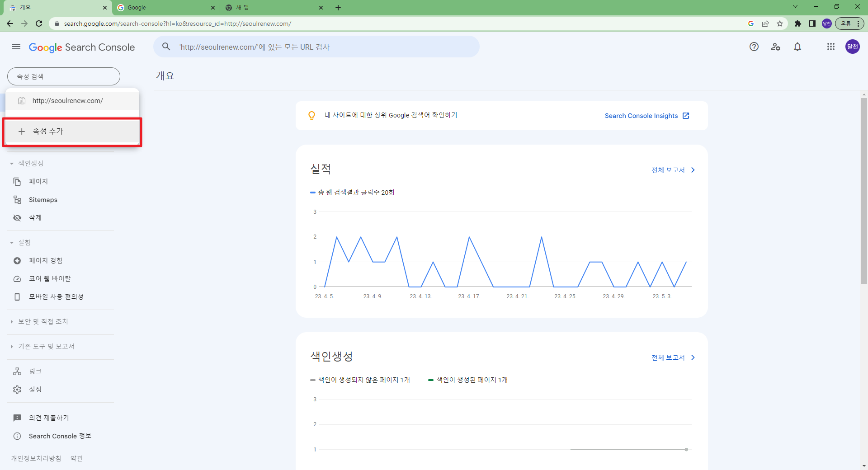Click the page vertical scrollbar
Image resolution: width=868 pixels, height=470 pixels.
click(x=864, y=190)
